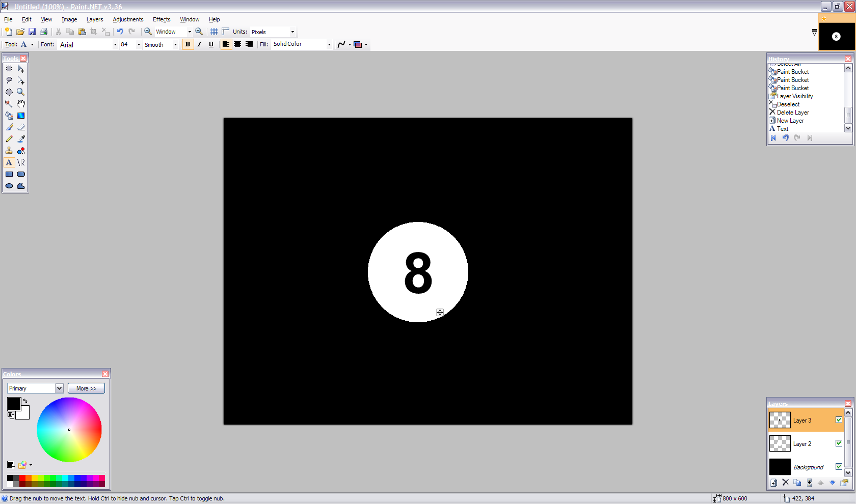The image size is (856, 504).
Task: Select the Magic Wand tool
Action: [x=9, y=103]
